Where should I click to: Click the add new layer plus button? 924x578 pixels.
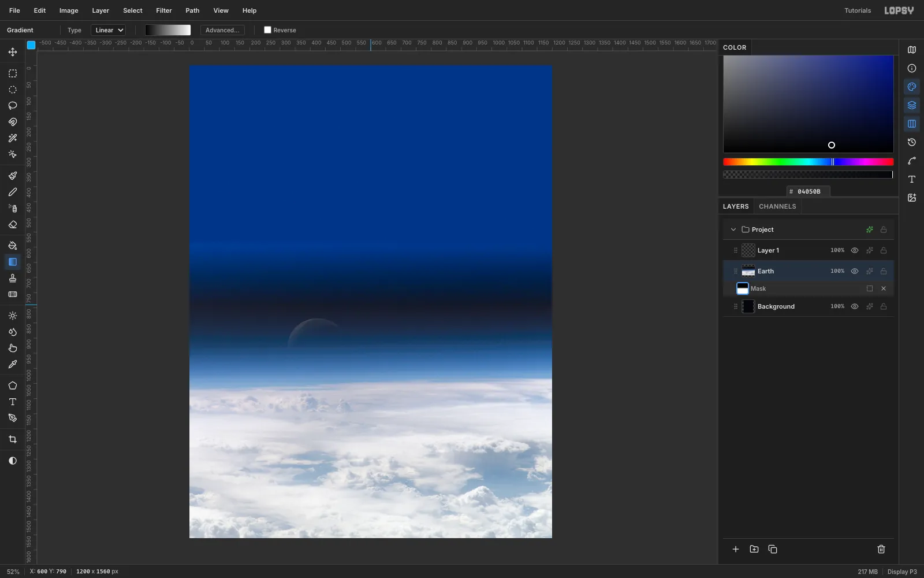(x=736, y=549)
